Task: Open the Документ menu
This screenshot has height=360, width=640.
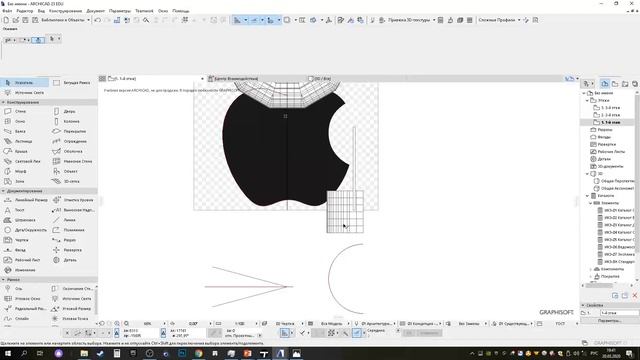Action: [x=96, y=11]
